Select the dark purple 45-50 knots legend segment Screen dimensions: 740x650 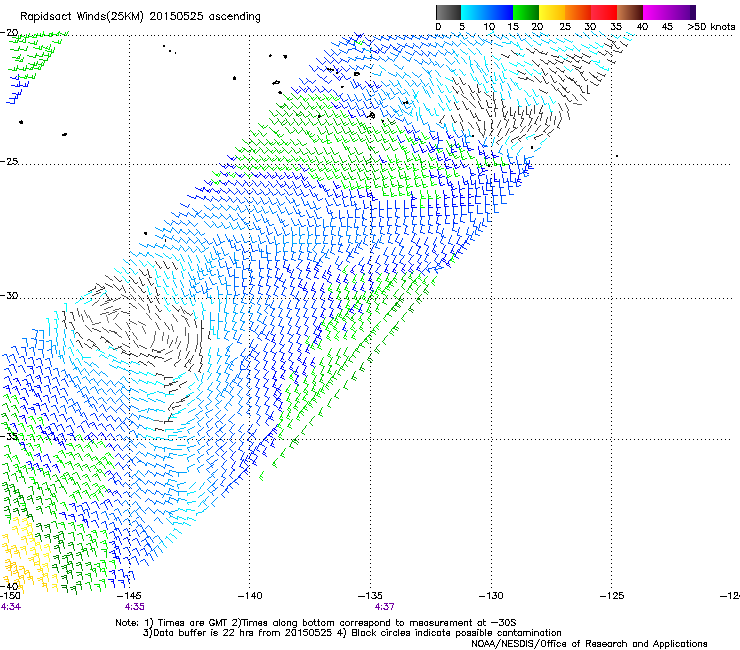tap(682, 12)
